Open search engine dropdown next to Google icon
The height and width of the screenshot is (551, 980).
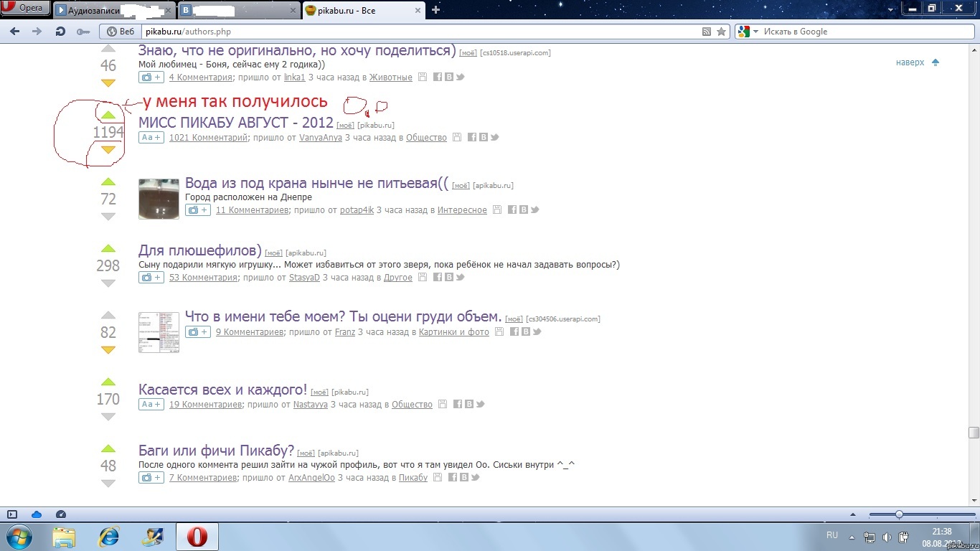click(756, 32)
